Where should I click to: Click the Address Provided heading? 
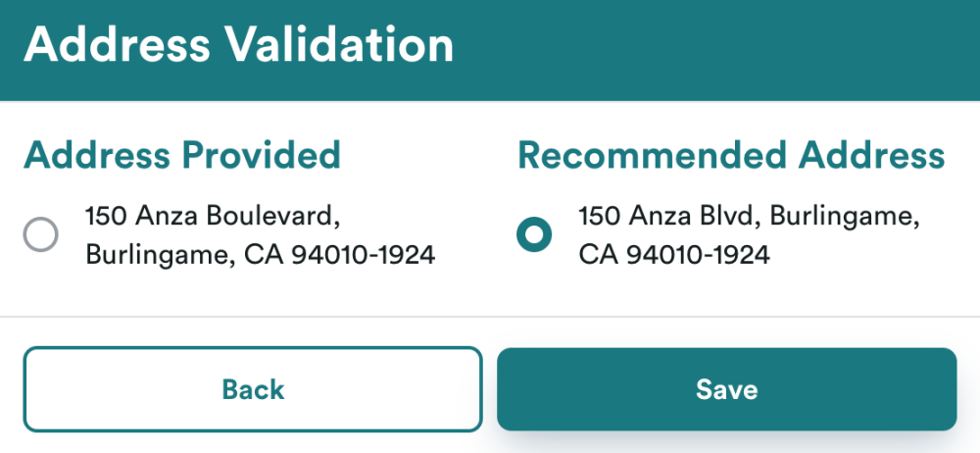[182, 155]
